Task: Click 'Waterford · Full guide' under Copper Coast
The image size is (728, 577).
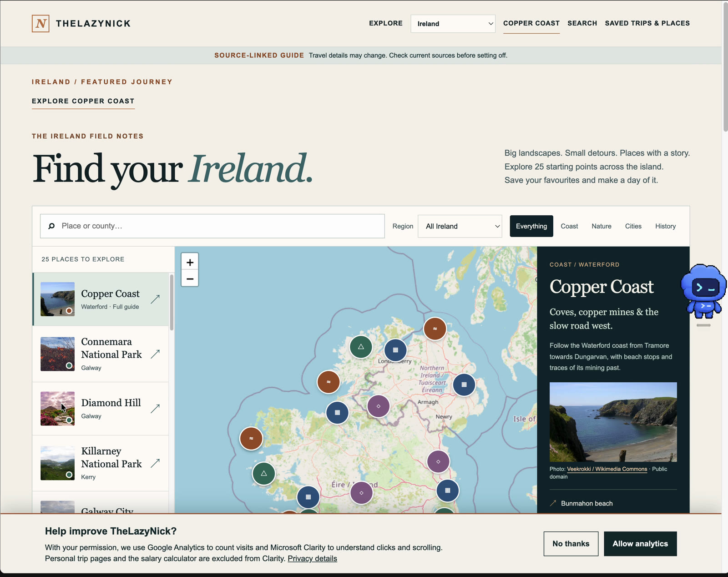Action: 110,307
